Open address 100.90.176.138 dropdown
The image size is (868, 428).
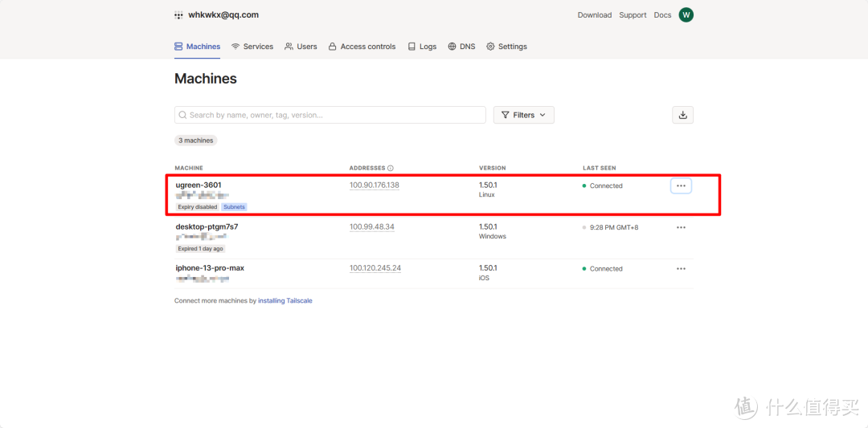pos(374,185)
